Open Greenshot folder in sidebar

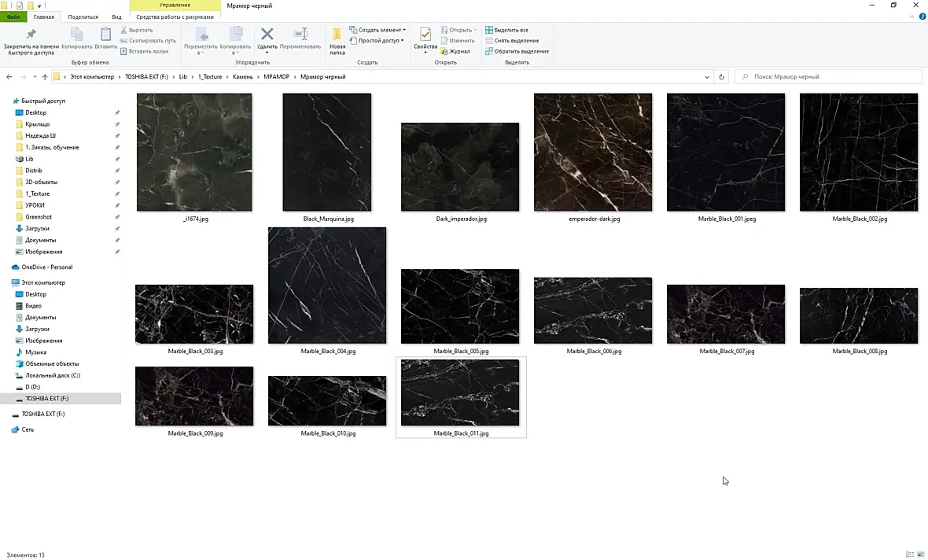click(39, 217)
